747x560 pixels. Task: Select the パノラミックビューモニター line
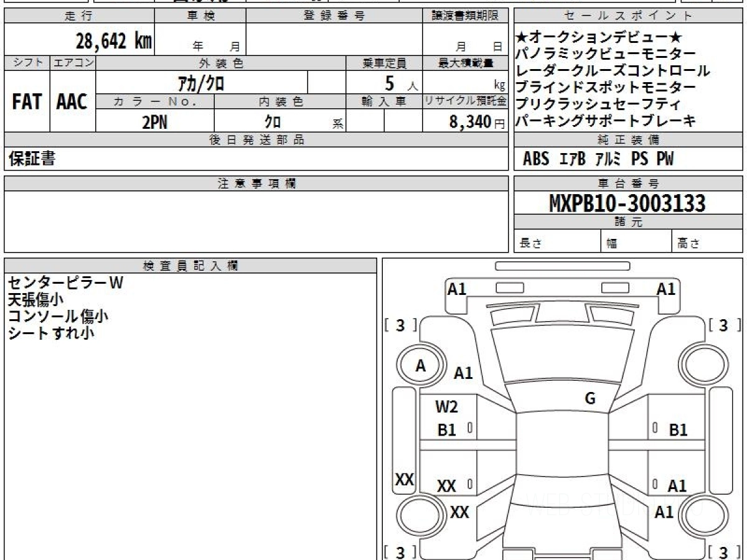(x=606, y=54)
